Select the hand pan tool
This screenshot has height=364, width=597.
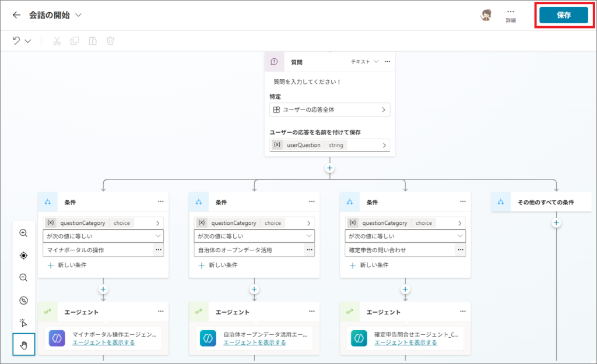(x=23, y=345)
